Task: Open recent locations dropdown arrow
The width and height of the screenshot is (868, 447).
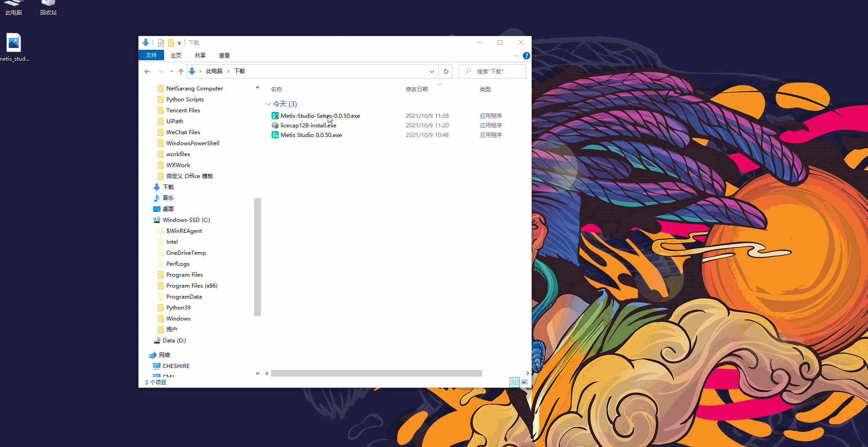Action: 171,72
